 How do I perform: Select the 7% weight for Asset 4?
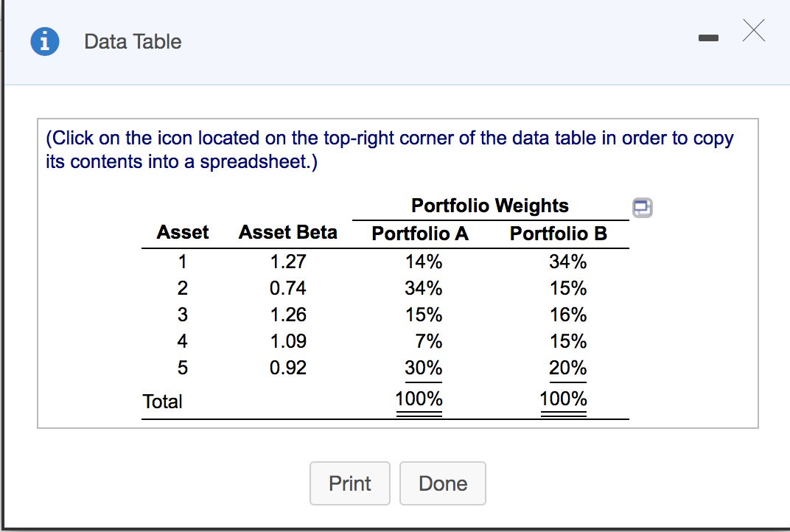tap(427, 341)
